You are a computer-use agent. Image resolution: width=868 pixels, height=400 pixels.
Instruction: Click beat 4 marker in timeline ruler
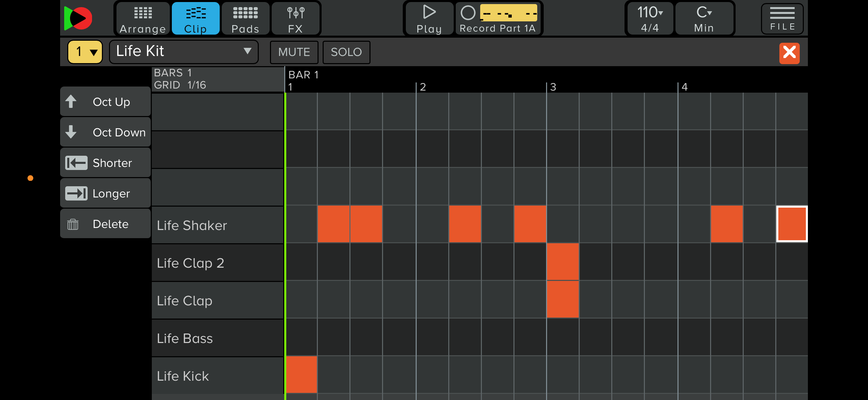pyautogui.click(x=684, y=87)
